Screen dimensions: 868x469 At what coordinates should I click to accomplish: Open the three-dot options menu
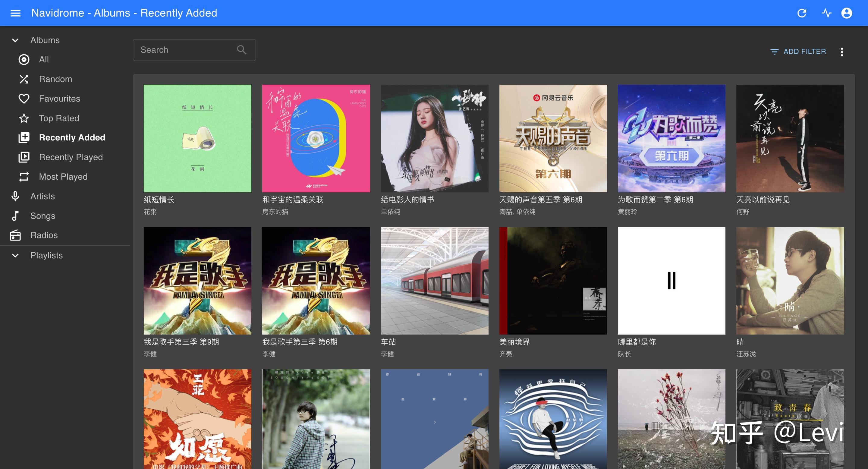(842, 52)
